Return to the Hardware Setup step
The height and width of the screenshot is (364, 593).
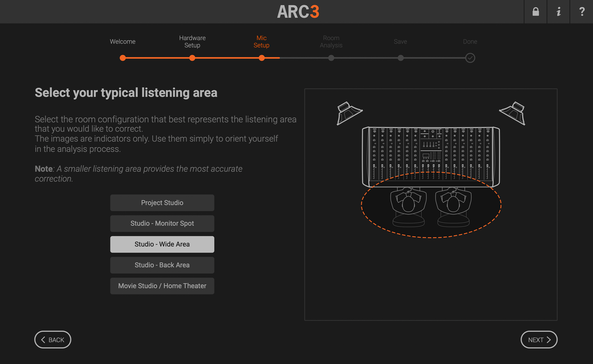point(192,41)
